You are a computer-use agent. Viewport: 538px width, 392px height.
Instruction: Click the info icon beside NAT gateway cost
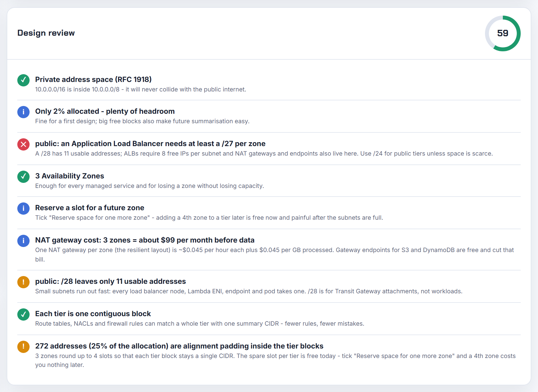23,241
